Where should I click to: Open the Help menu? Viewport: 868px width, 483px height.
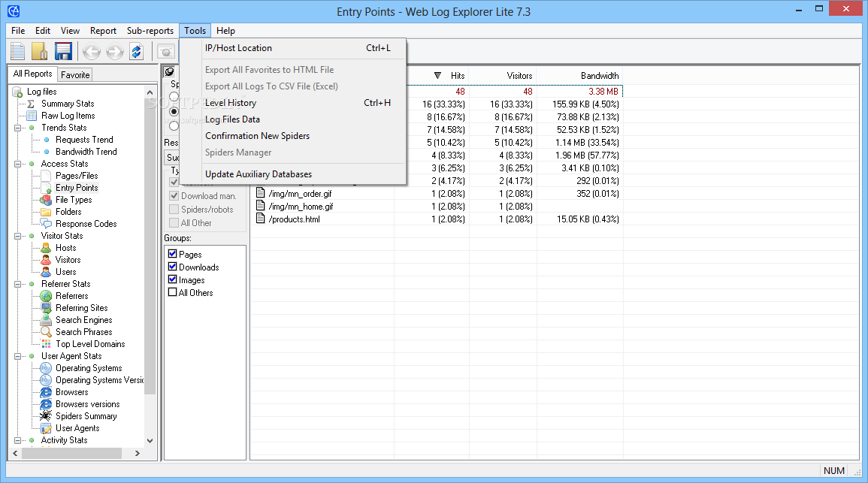pyautogui.click(x=225, y=31)
